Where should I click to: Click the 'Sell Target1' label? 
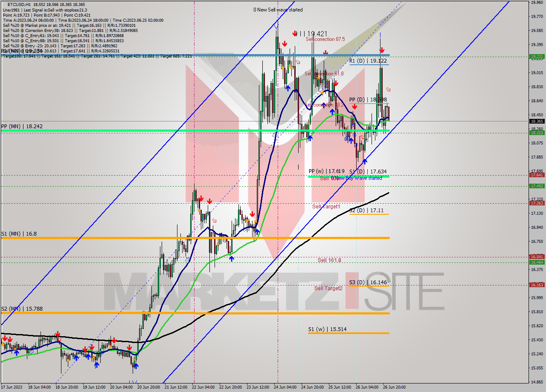pyautogui.click(x=326, y=207)
